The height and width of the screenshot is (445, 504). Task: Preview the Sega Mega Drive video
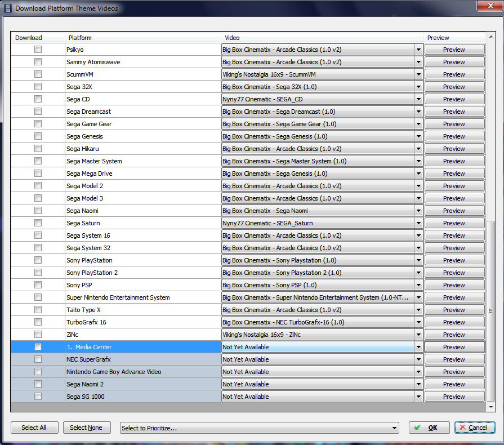coord(454,173)
